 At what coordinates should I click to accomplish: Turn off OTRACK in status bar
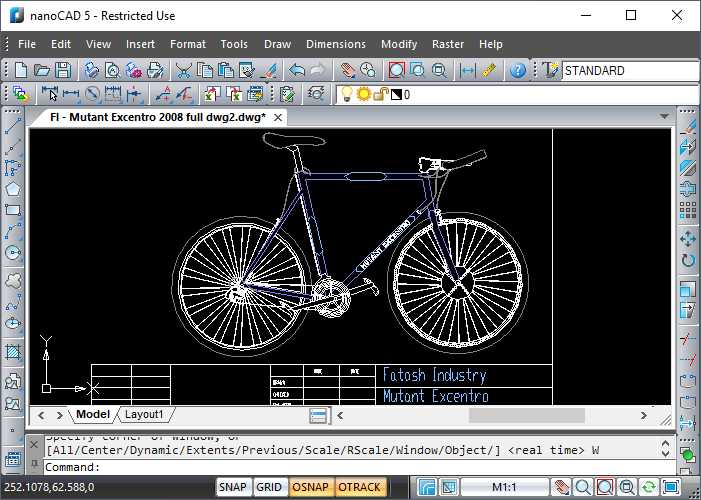point(358,487)
